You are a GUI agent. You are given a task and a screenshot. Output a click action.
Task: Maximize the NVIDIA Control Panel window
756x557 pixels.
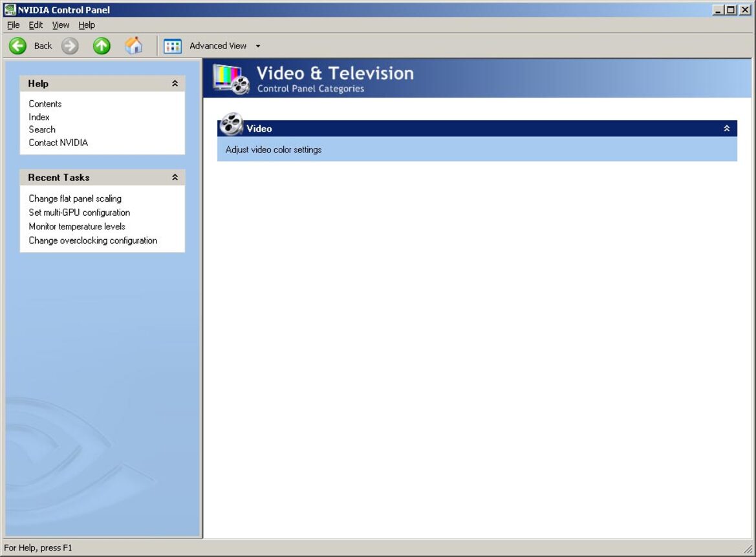[x=731, y=10]
